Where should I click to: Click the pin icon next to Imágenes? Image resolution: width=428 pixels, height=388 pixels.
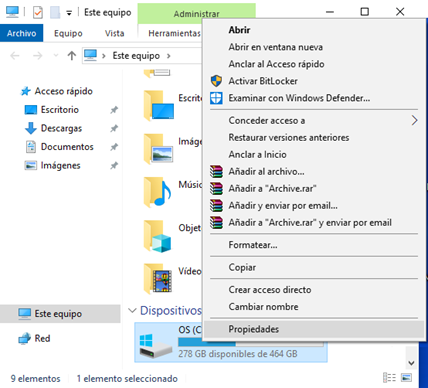pos(114,165)
